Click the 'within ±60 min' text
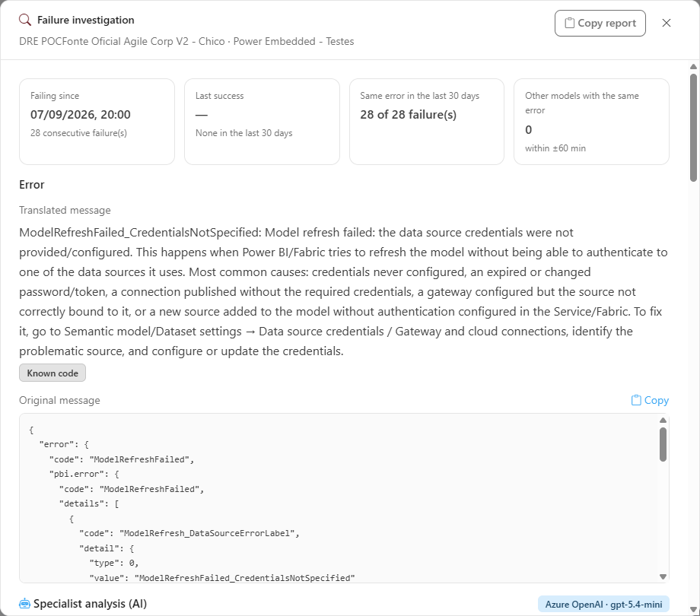Image resolution: width=700 pixels, height=616 pixels. (x=555, y=148)
